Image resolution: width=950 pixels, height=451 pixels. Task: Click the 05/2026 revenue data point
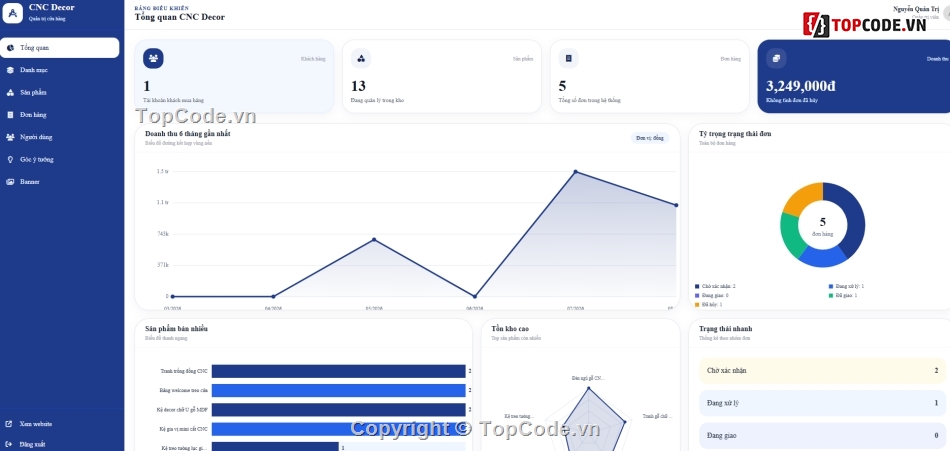point(374,239)
